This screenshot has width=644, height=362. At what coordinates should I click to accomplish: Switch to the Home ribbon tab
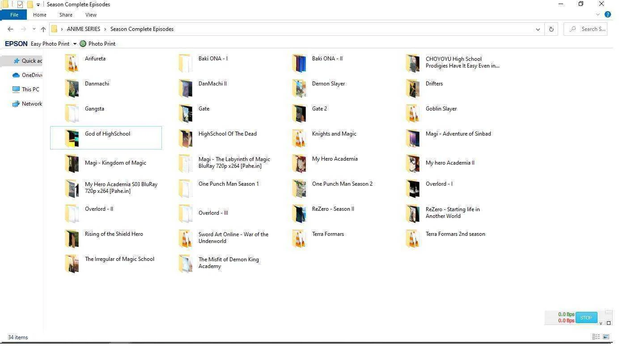[40, 15]
